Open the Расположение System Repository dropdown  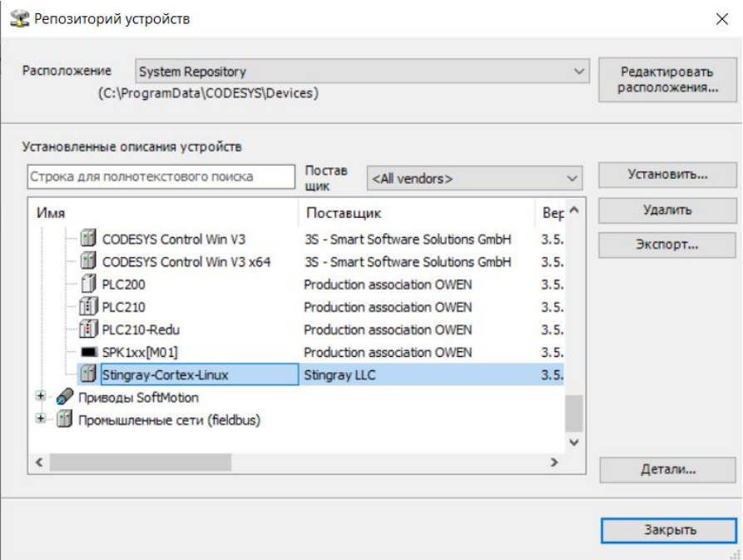pos(580,72)
